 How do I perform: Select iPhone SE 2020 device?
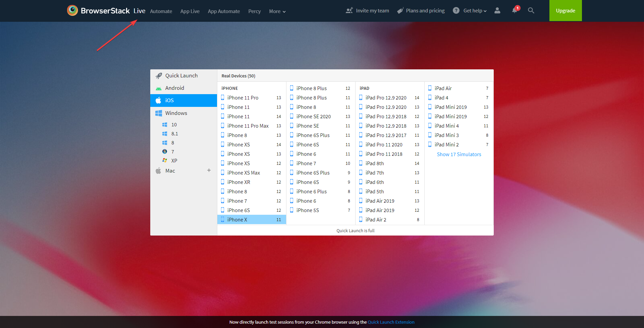coord(321,116)
